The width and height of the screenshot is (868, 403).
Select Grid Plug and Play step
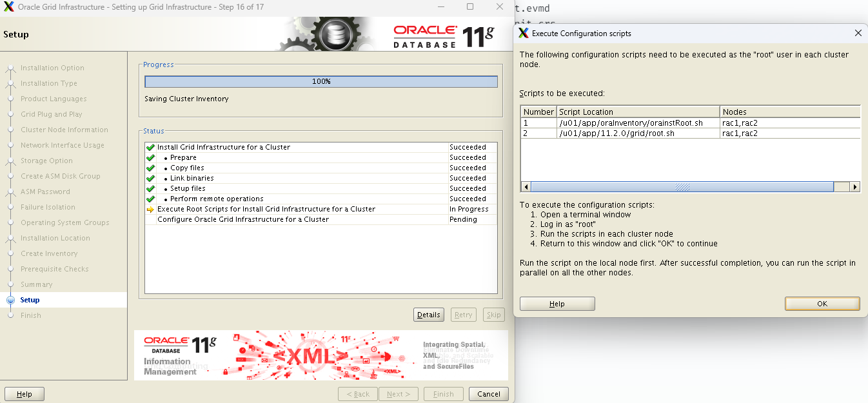52,114
